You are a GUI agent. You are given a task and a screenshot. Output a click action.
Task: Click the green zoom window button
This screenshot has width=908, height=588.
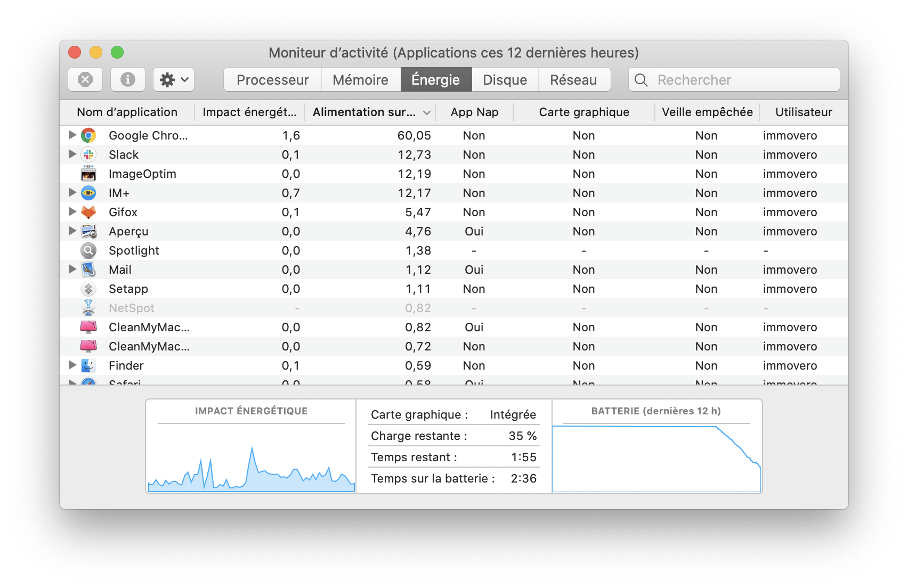[117, 52]
